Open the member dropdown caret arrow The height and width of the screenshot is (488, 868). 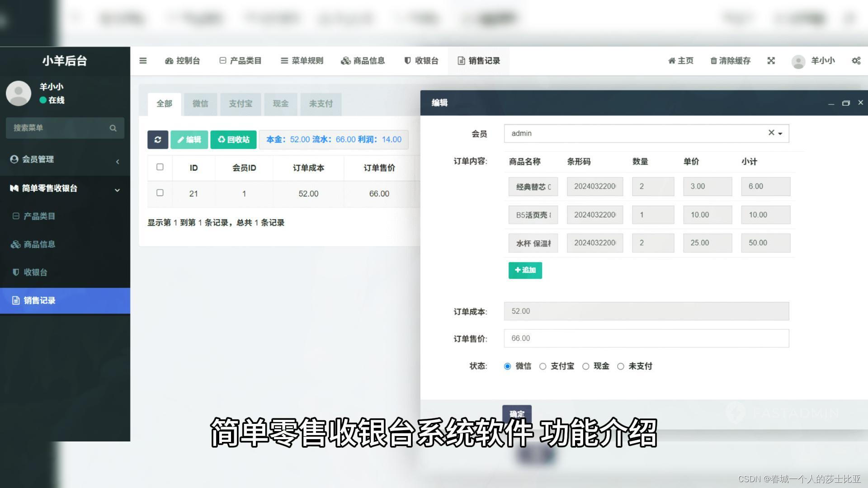(780, 134)
